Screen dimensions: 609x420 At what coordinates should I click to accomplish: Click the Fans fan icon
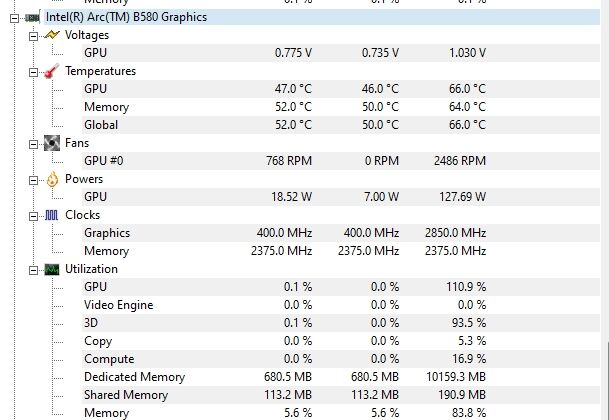[52, 143]
